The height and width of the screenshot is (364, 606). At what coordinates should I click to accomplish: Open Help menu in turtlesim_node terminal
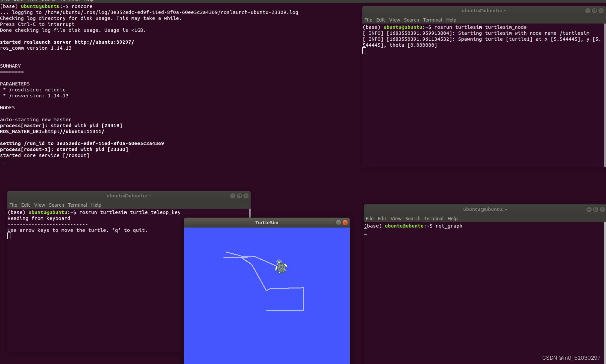point(451,20)
